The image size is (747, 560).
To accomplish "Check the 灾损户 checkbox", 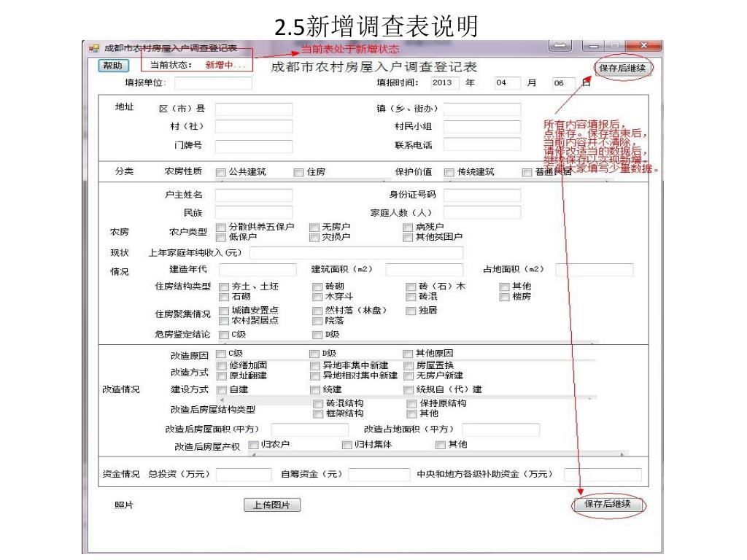I will click(x=314, y=237).
